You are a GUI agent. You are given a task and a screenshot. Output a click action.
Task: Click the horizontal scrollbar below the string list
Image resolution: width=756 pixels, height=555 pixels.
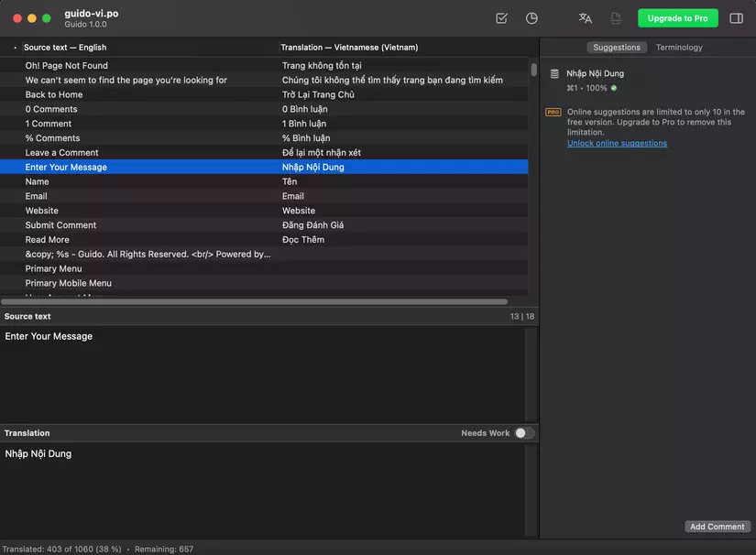[254, 301]
